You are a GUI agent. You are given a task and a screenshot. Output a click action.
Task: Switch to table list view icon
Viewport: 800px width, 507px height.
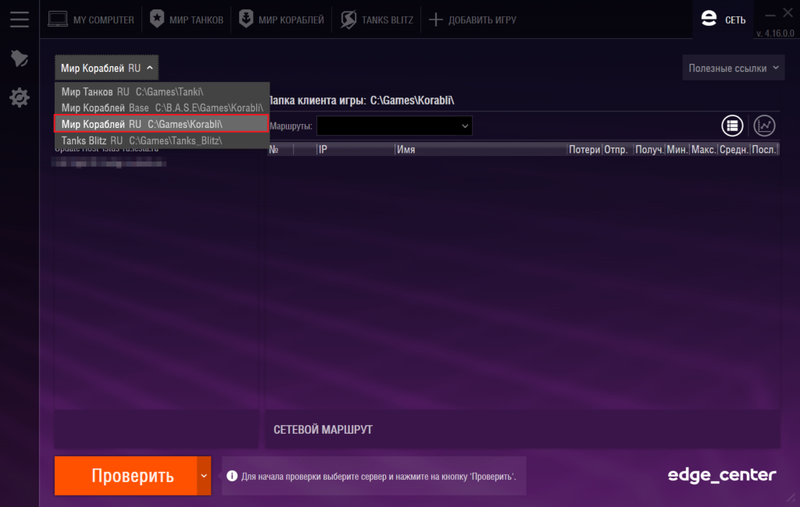pyautogui.click(x=732, y=125)
